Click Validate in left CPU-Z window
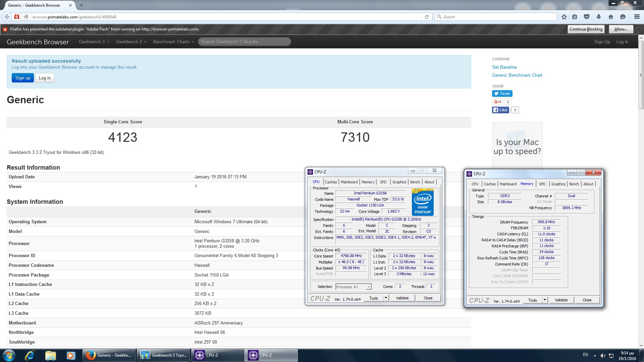The image size is (644, 362). (x=402, y=298)
